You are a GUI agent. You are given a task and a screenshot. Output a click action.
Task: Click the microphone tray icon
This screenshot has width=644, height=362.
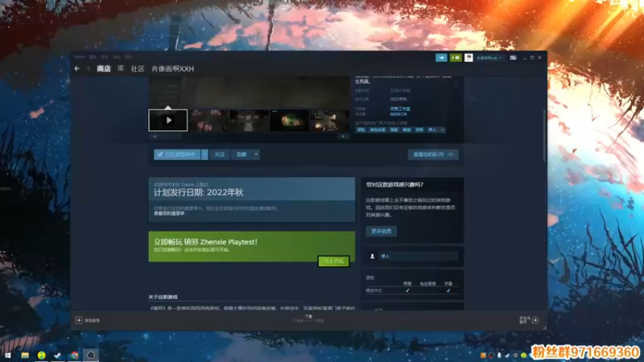tap(499, 356)
